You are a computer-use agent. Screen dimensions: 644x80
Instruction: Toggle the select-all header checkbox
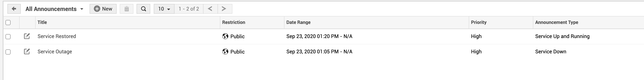click(x=8, y=23)
